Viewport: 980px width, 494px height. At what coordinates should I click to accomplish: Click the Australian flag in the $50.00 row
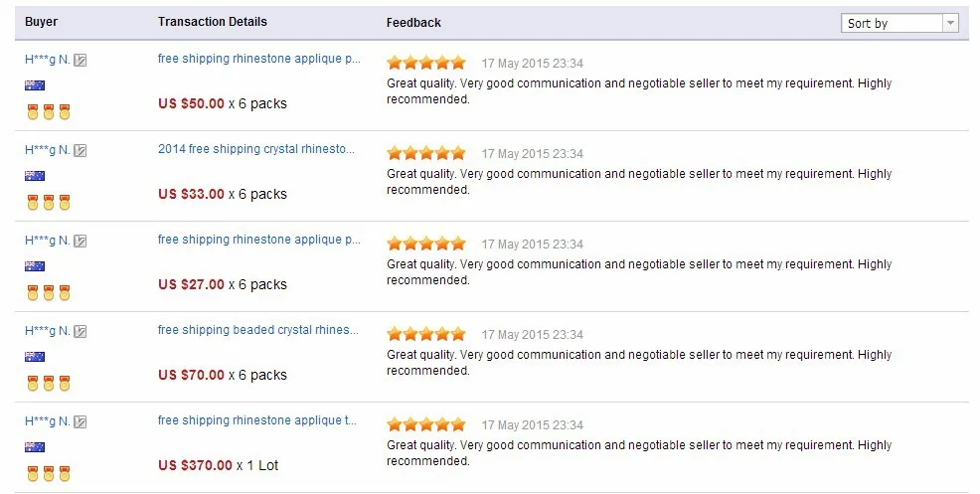tap(35, 85)
